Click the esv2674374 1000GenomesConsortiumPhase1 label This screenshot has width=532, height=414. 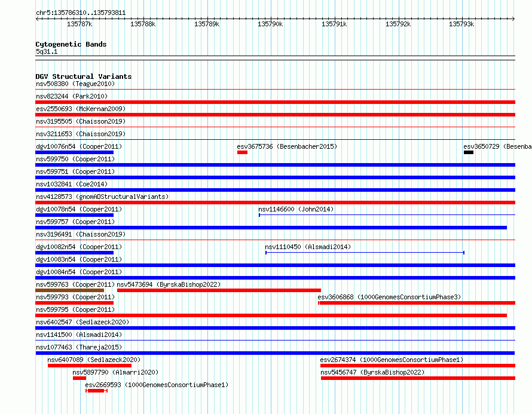[x=392, y=360]
